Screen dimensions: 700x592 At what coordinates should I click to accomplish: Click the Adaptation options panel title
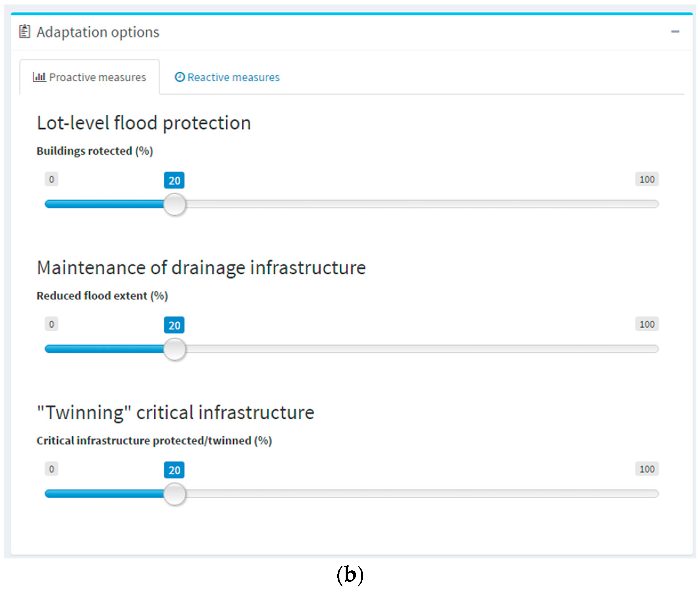coord(98,32)
